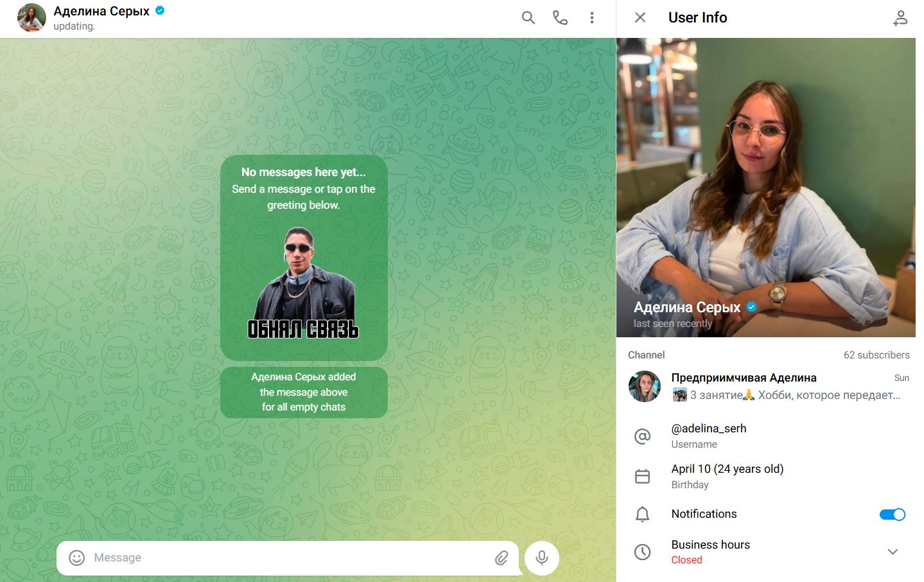This screenshot has width=924, height=582.
Task: Expand the Business hours chevron
Action: [892, 552]
